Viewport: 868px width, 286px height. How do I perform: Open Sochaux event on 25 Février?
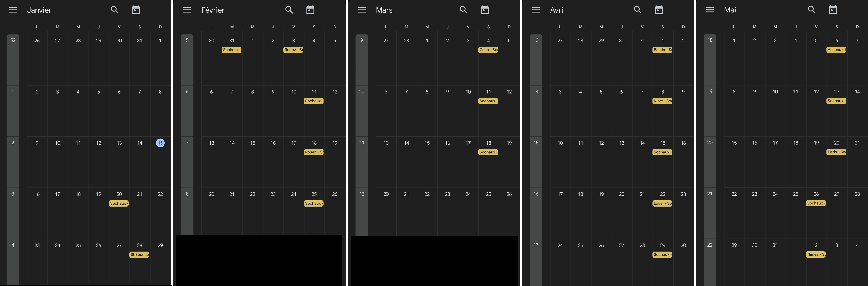click(x=314, y=203)
